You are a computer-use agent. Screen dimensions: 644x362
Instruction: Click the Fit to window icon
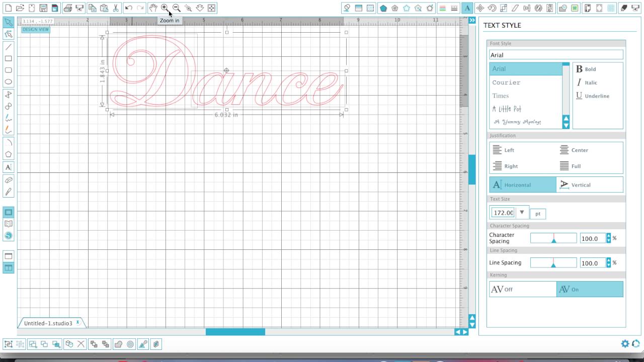pyautogui.click(x=212, y=8)
